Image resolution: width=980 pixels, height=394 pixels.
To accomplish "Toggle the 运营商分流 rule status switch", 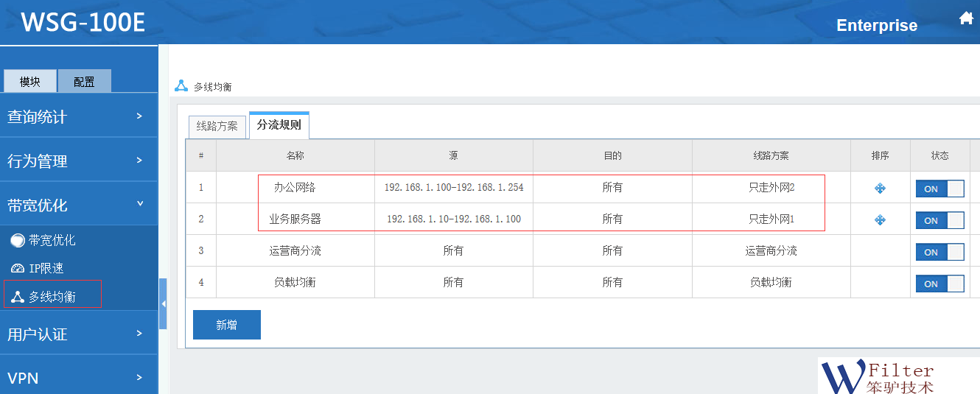I will tap(939, 252).
